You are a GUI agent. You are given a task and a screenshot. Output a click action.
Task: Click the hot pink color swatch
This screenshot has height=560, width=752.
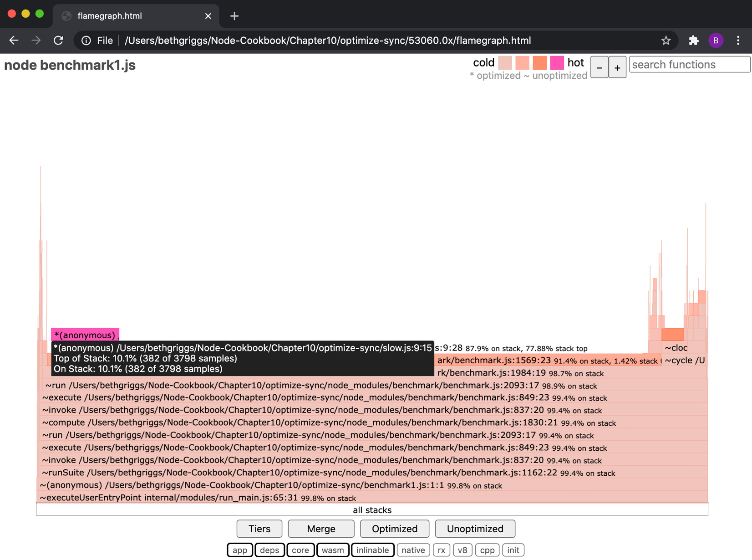point(557,62)
